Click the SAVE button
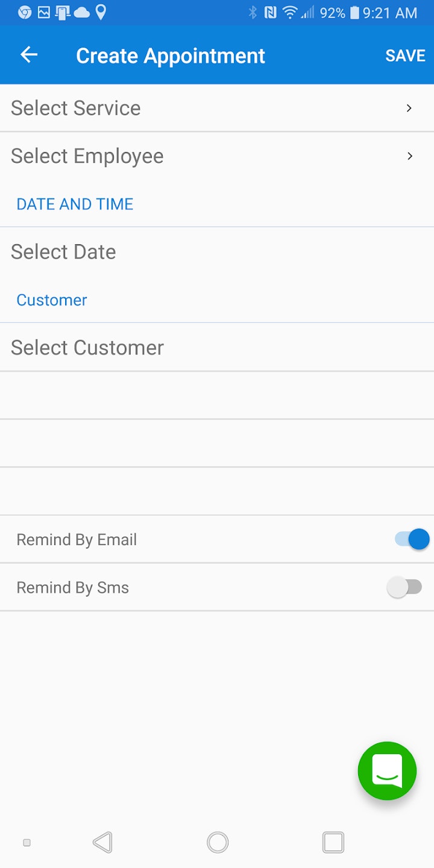434x868 pixels. 405,55
